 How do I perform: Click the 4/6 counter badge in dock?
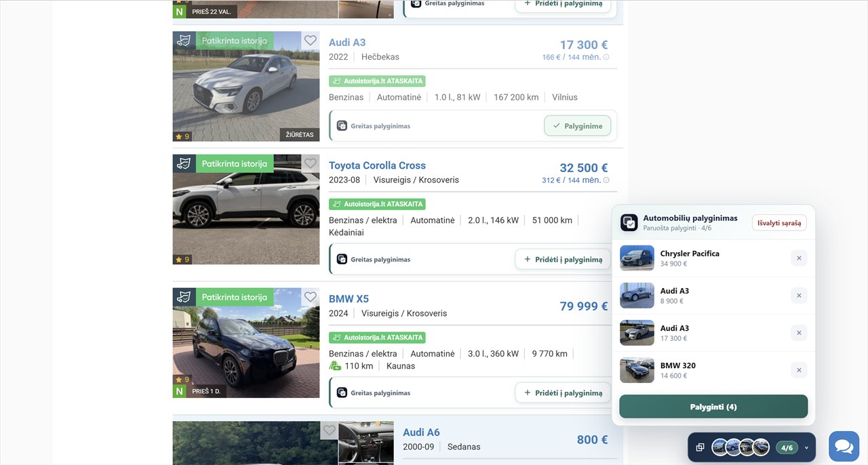787,448
